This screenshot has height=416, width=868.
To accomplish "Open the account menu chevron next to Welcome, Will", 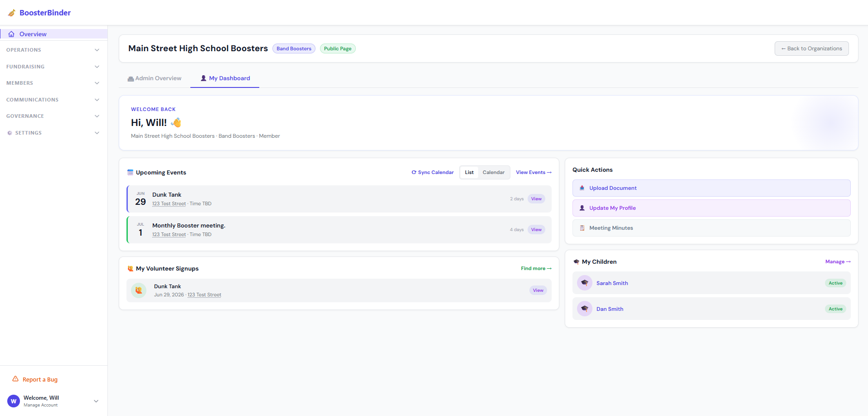I will (96, 401).
